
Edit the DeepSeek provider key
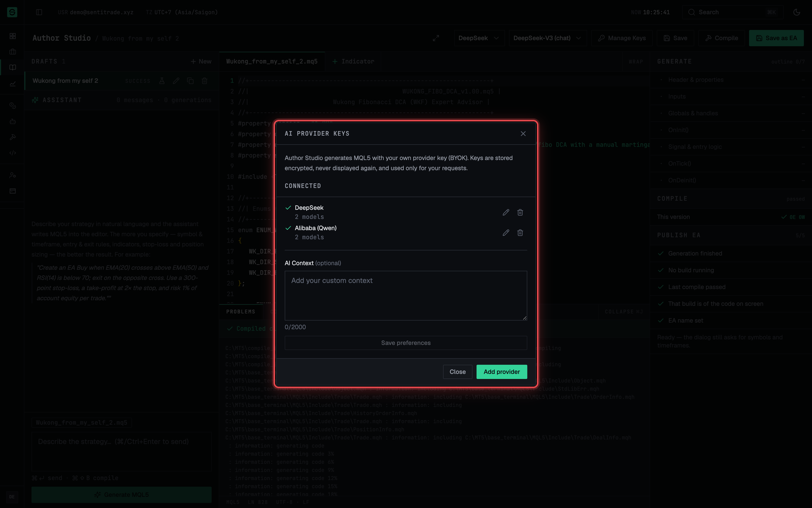coord(506,212)
